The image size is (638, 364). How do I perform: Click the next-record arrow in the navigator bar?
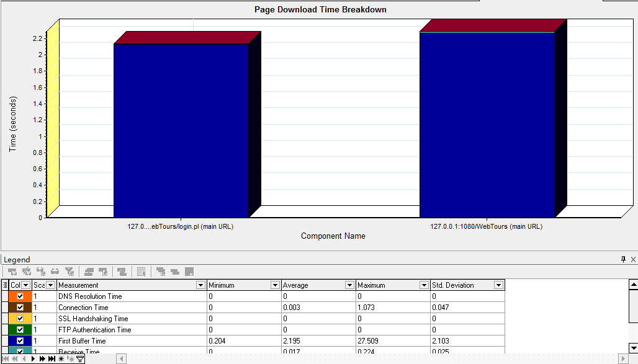34,359
